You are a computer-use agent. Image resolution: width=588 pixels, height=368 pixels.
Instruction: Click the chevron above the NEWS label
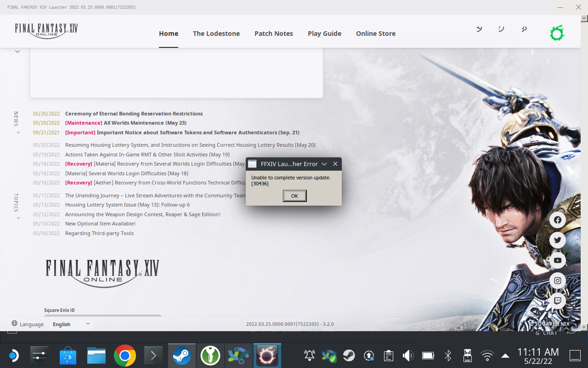click(17, 52)
